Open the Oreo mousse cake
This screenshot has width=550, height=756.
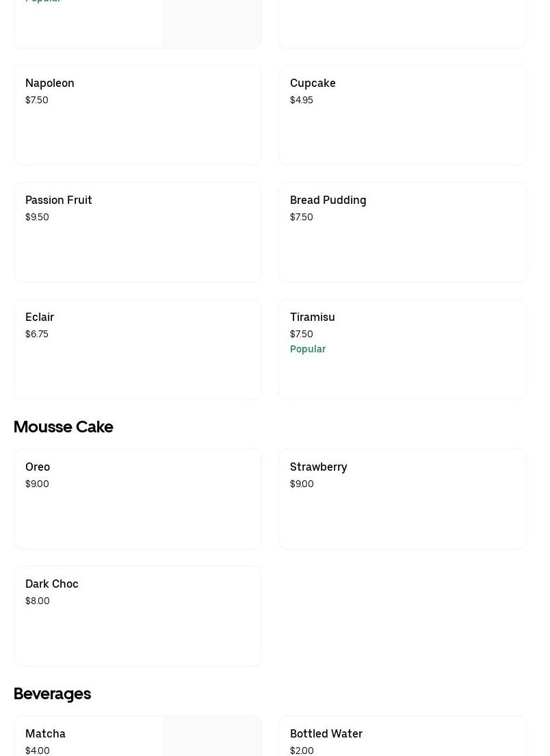coord(137,499)
